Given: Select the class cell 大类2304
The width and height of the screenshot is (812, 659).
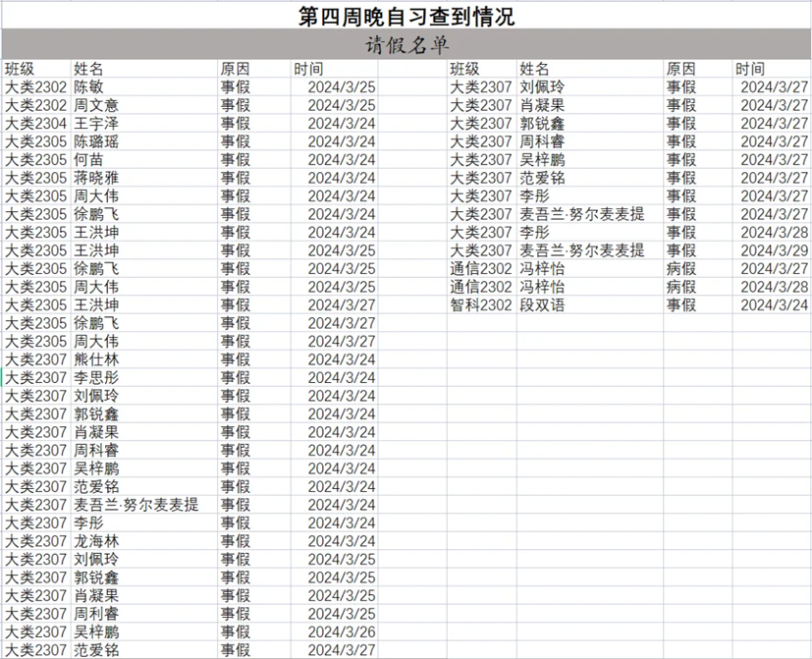Looking at the screenshot, I should (35, 123).
